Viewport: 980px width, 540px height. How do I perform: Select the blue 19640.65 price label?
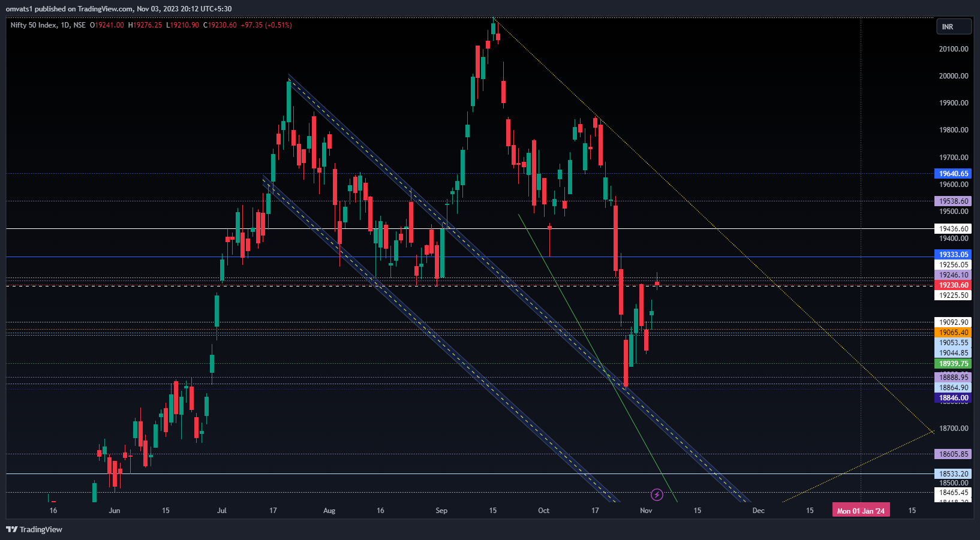(953, 174)
